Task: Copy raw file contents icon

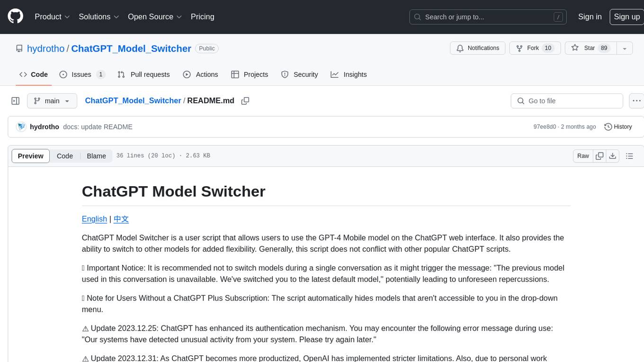Action: click(599, 156)
